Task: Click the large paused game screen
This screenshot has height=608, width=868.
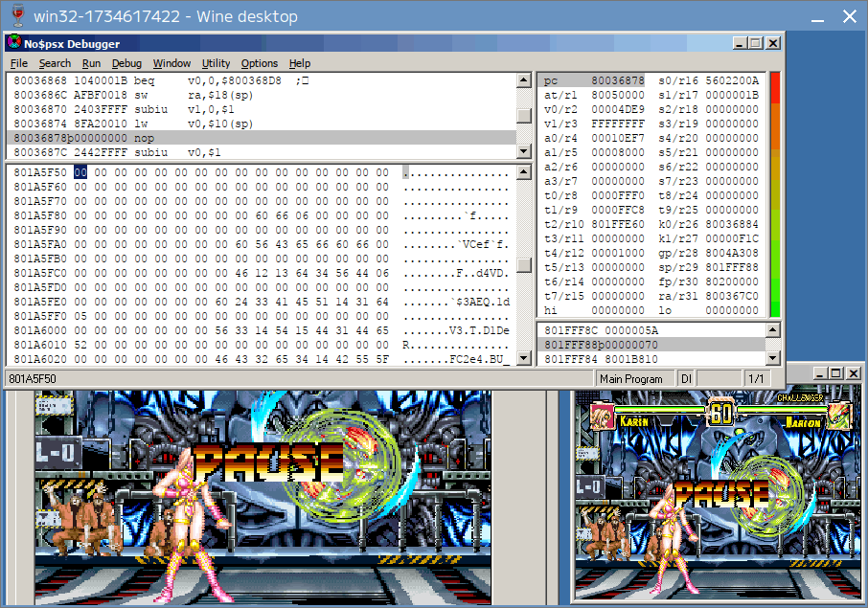Action: [263, 497]
